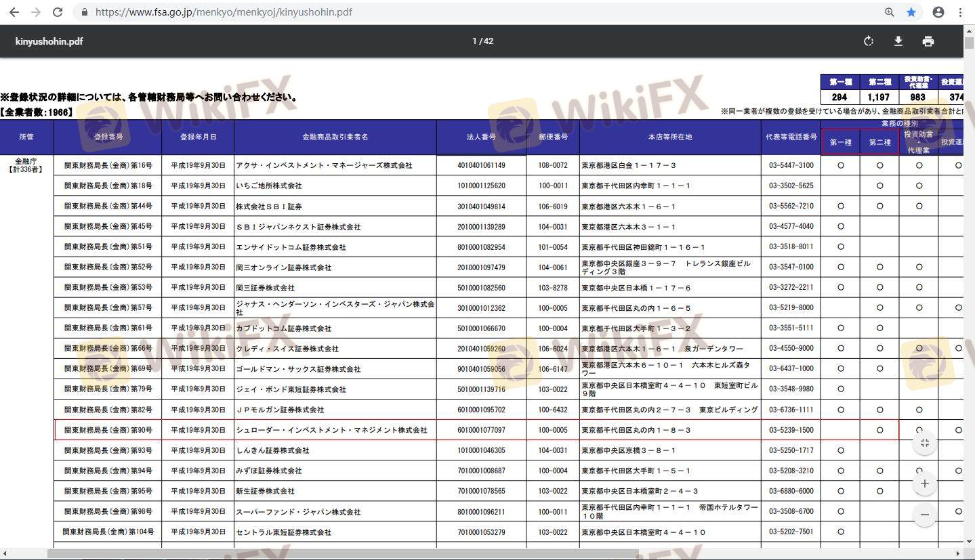This screenshot has height=560, width=975.
Task: Print the PDF document
Action: (x=928, y=41)
